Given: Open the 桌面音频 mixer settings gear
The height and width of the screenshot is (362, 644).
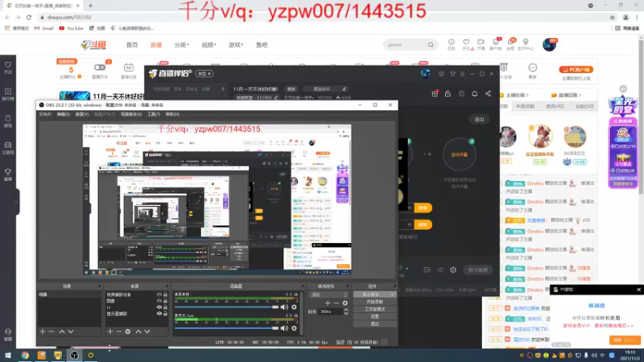Looking at the screenshot, I should 294,307.
